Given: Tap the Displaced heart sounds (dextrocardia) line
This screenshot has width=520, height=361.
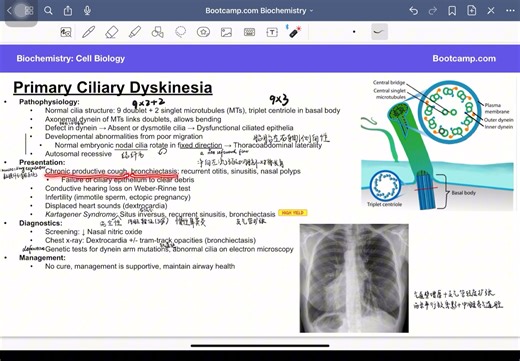Looking at the screenshot, I should point(106,206).
